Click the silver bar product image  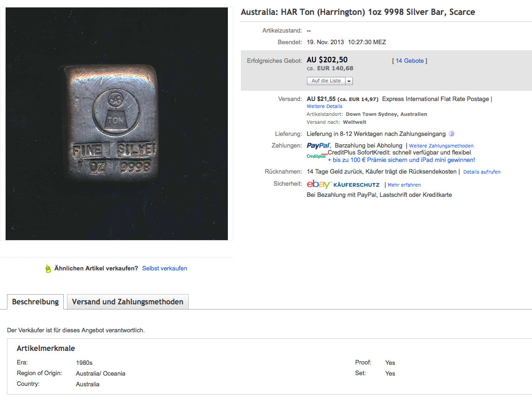[116, 124]
